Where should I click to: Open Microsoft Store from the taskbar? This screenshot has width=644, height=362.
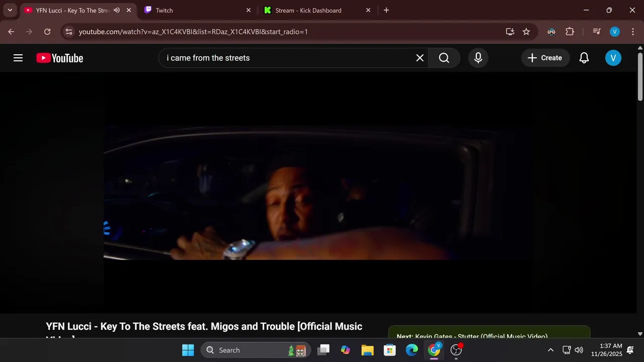click(x=389, y=350)
